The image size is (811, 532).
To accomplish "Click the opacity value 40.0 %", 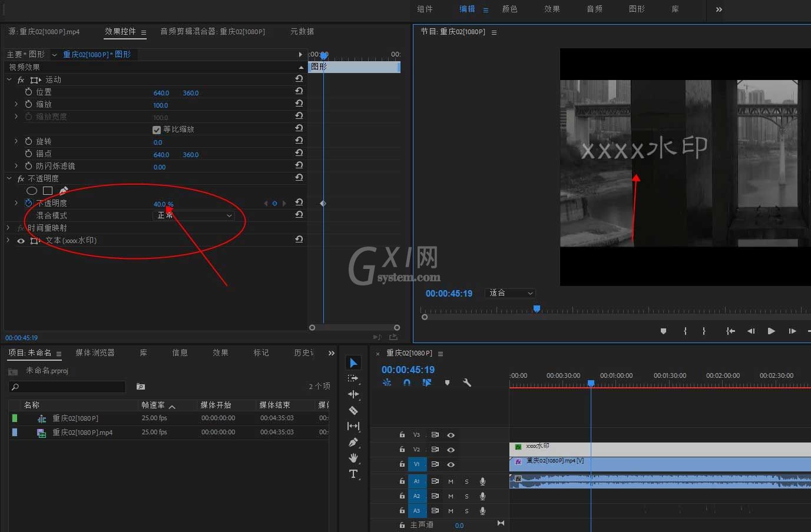I will coord(163,204).
